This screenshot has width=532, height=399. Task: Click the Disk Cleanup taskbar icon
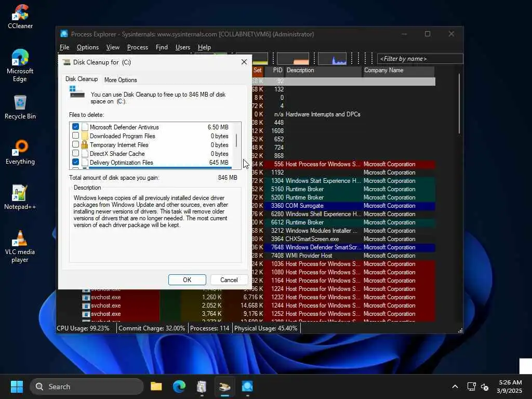click(x=224, y=387)
